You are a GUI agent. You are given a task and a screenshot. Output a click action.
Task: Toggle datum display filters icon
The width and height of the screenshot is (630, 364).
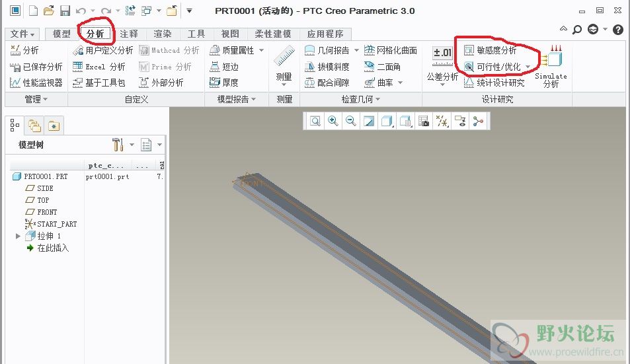click(442, 121)
